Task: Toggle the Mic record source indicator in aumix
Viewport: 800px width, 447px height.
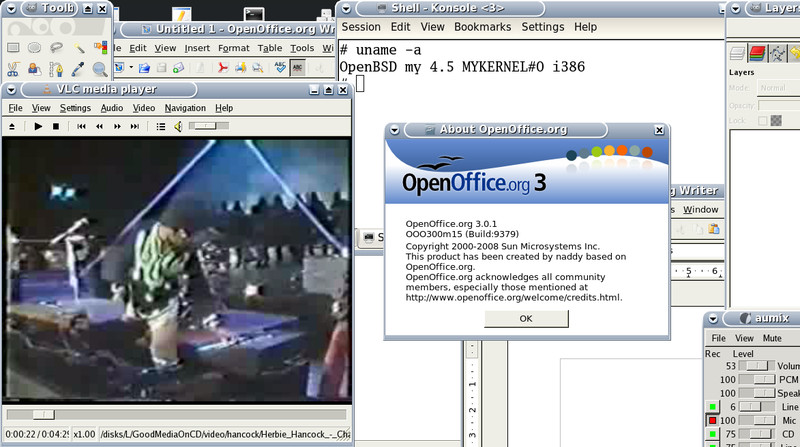Action: click(x=712, y=420)
